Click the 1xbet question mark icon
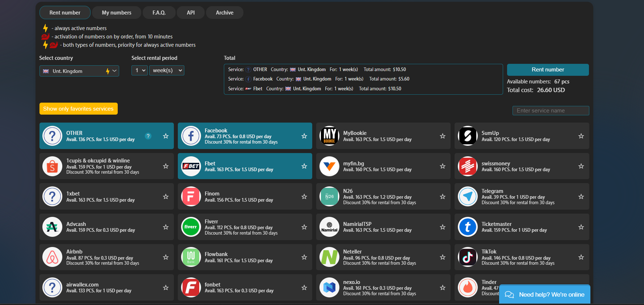 point(53,197)
